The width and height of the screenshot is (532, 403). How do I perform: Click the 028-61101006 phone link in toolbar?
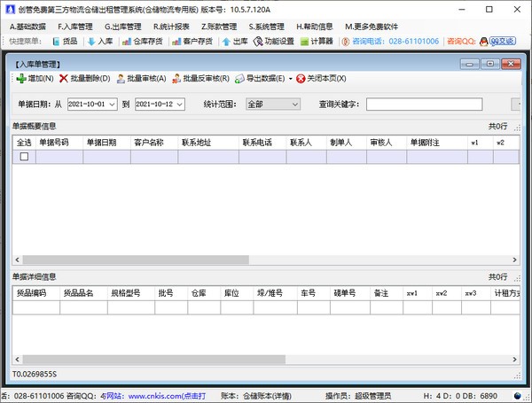[413, 42]
